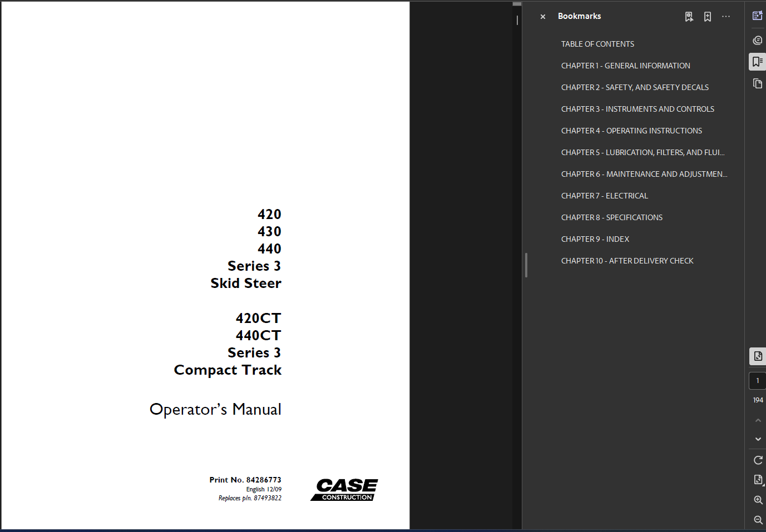
Task: Open Chapter 2 Safety and Safety Decals
Action: [x=635, y=87]
